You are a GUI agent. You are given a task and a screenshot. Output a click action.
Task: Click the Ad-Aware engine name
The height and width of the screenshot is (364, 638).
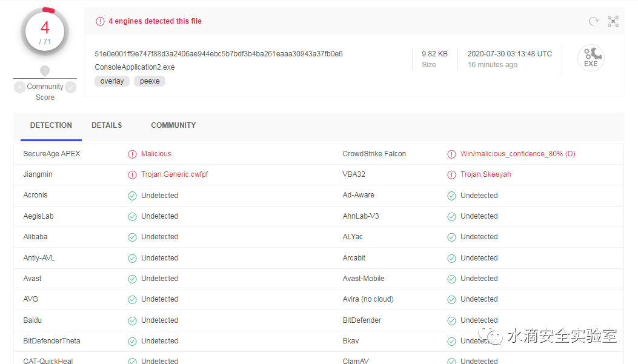tap(359, 195)
